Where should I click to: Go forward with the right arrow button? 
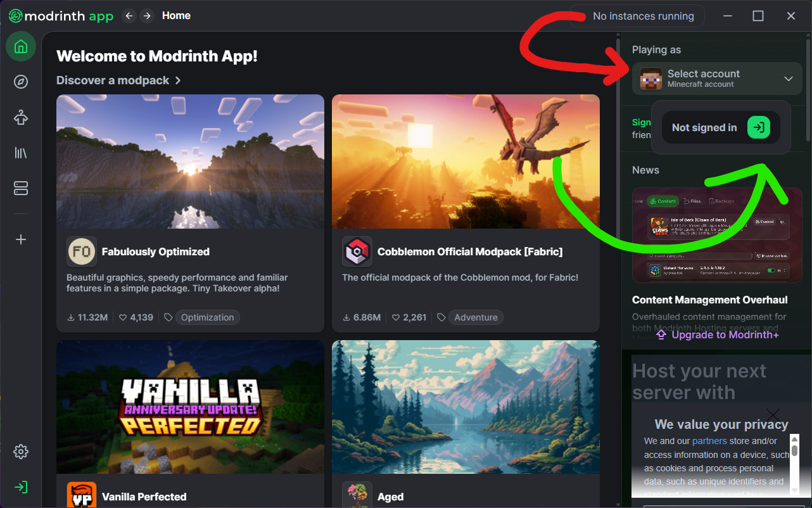click(x=147, y=16)
